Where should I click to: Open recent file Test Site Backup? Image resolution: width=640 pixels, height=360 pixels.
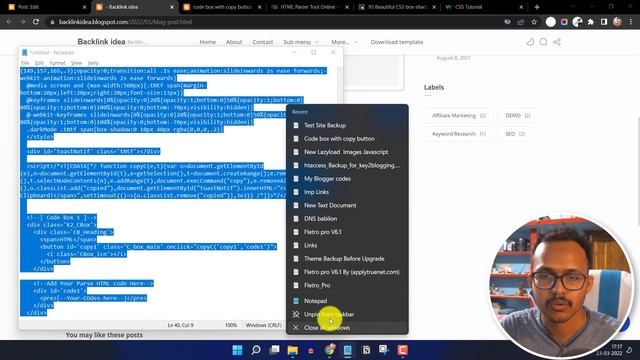point(347,125)
